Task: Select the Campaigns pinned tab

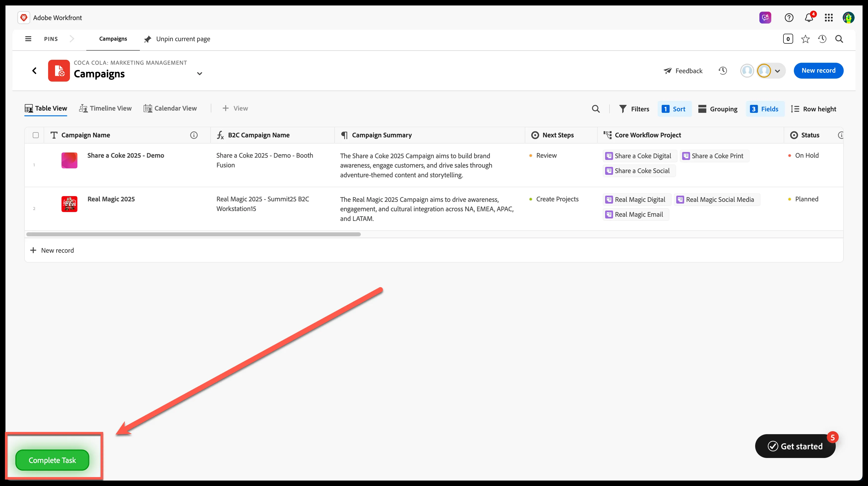Action: [113, 39]
